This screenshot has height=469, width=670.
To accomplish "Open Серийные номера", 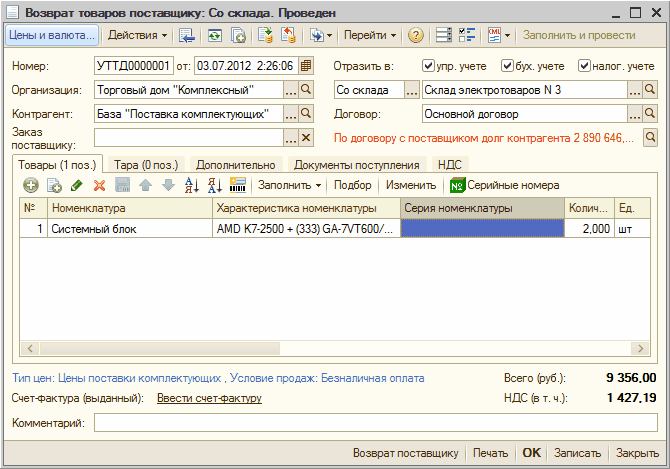I will coord(505,185).
